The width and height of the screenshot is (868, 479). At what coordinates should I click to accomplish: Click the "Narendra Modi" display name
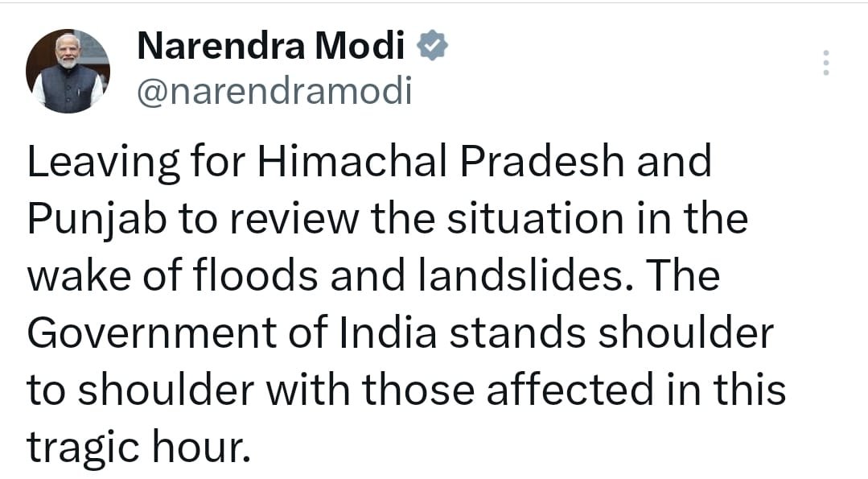click(x=271, y=47)
